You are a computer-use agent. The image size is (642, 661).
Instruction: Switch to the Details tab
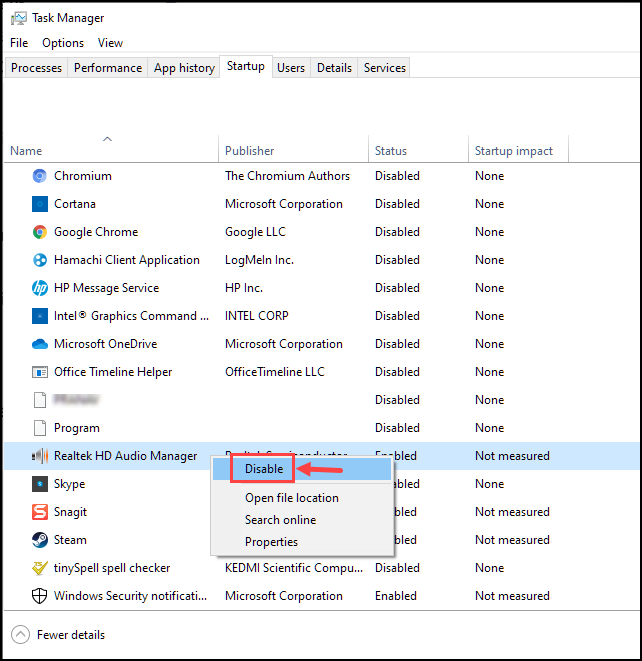coord(334,68)
